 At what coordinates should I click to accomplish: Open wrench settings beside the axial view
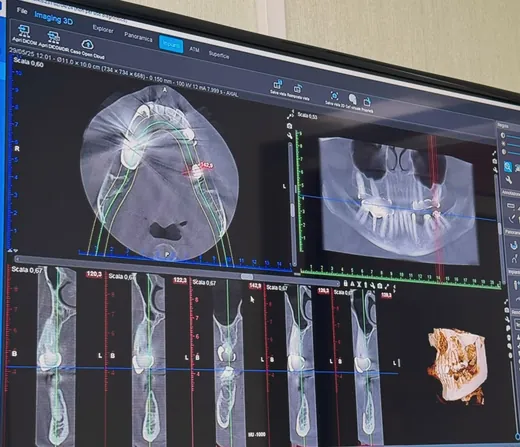point(290,135)
